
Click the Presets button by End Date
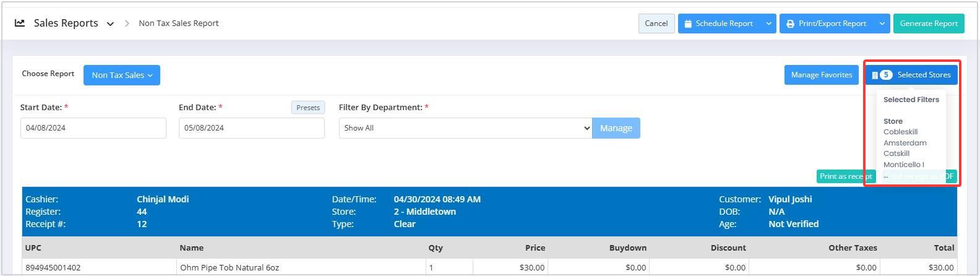click(x=307, y=108)
